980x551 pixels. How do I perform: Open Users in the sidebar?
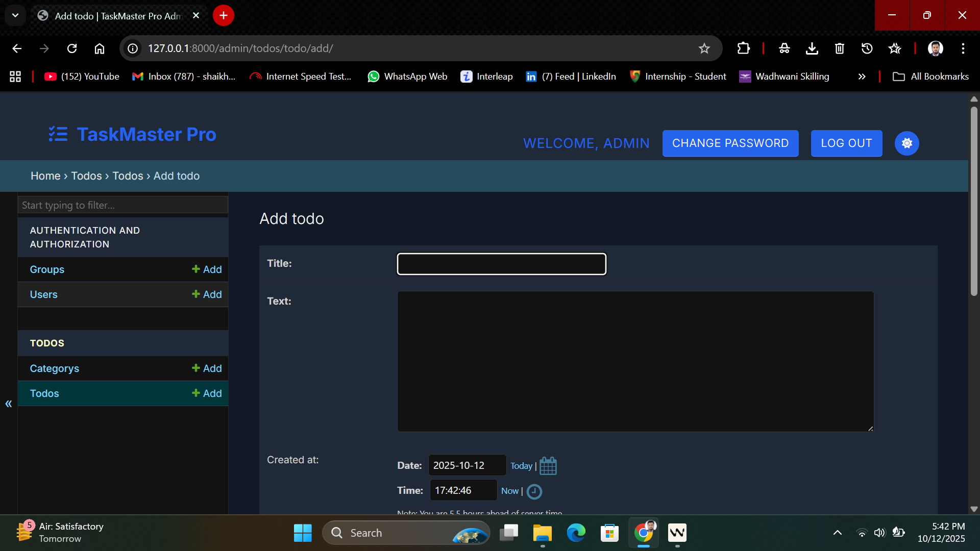[x=43, y=294]
